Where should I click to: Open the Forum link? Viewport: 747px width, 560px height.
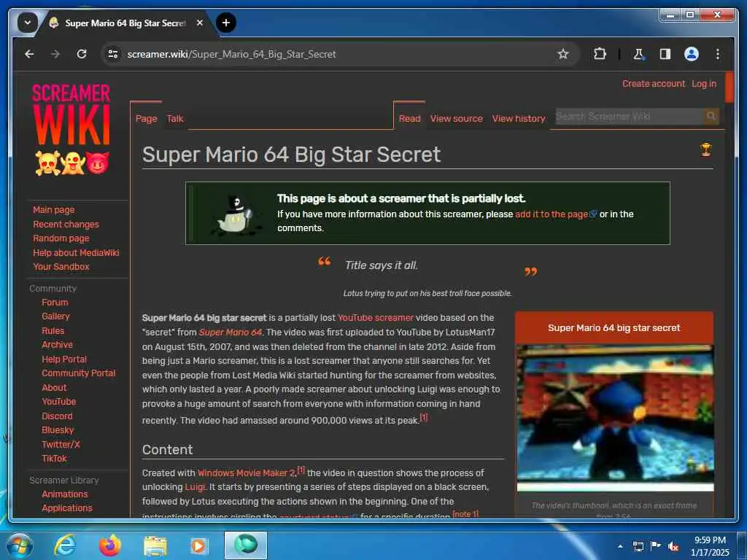tap(55, 303)
